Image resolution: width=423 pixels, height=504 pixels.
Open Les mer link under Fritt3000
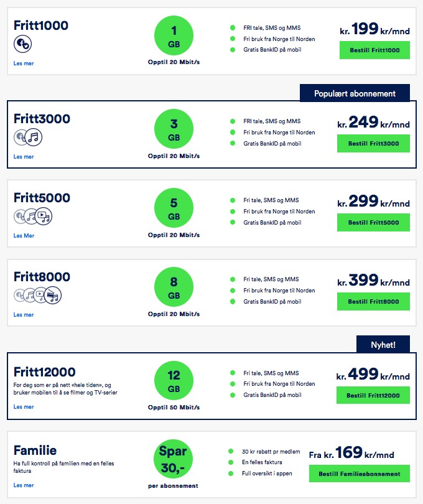[x=24, y=157]
